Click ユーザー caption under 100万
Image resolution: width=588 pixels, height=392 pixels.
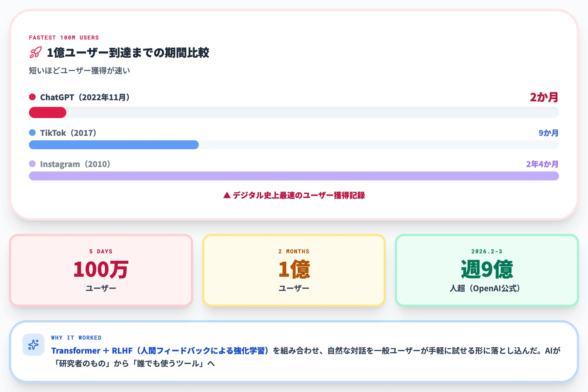(x=101, y=288)
